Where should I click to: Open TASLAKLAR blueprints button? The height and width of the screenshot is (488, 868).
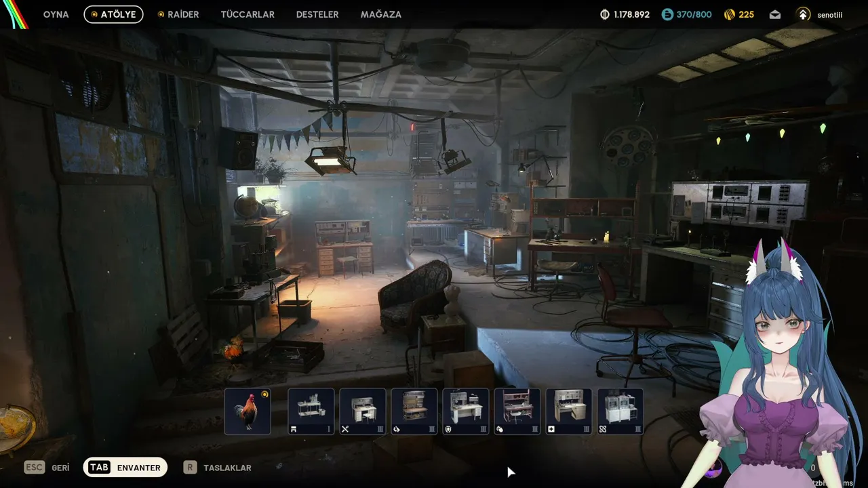218,468
